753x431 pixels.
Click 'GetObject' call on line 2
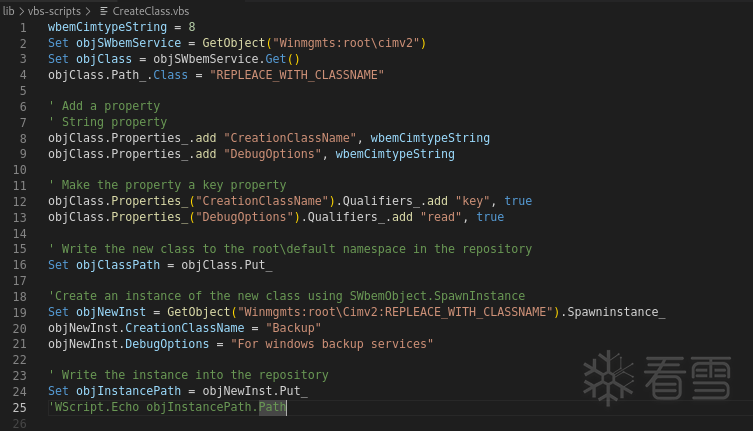234,43
